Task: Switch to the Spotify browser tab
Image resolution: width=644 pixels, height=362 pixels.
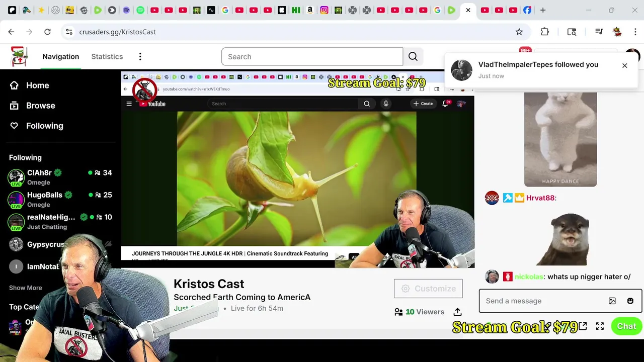Action: pos(140,10)
